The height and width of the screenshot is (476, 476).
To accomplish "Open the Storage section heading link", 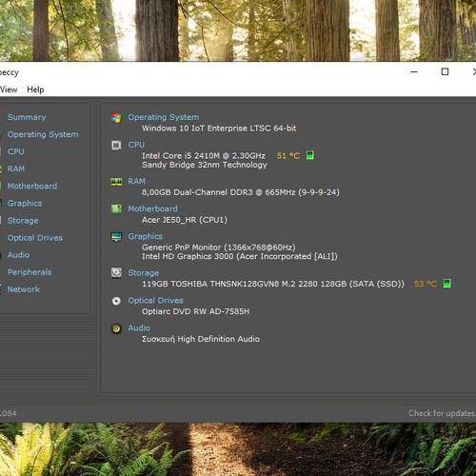I will [144, 273].
